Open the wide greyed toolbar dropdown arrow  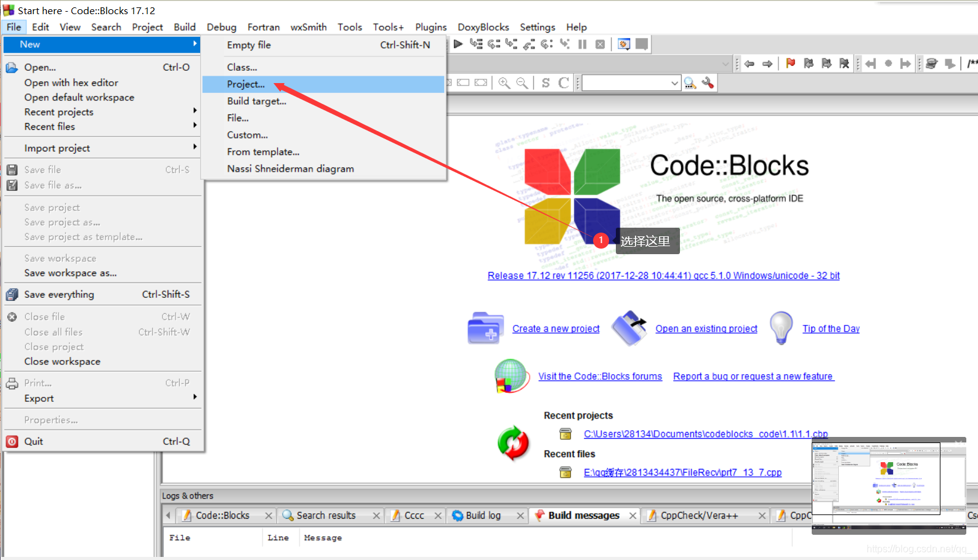pos(725,63)
